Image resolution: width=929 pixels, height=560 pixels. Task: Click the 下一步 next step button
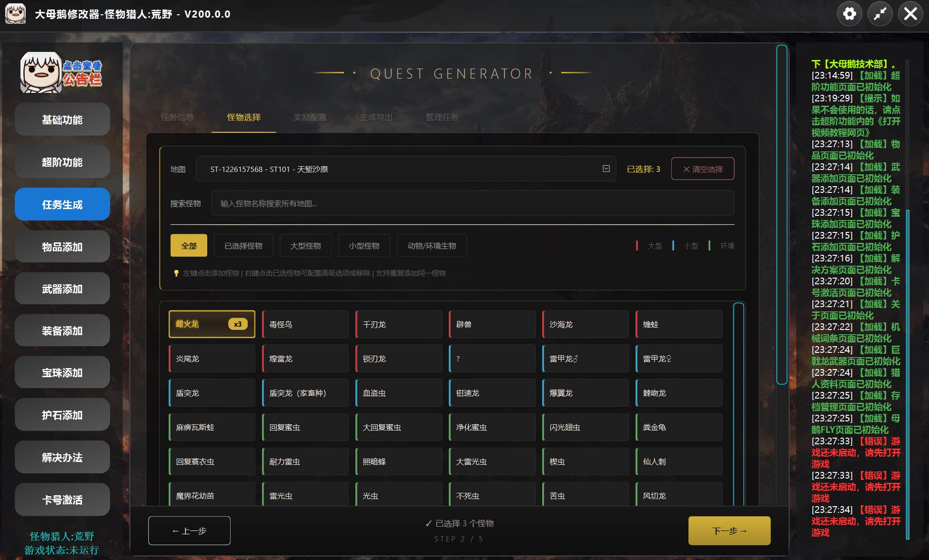[x=729, y=530]
